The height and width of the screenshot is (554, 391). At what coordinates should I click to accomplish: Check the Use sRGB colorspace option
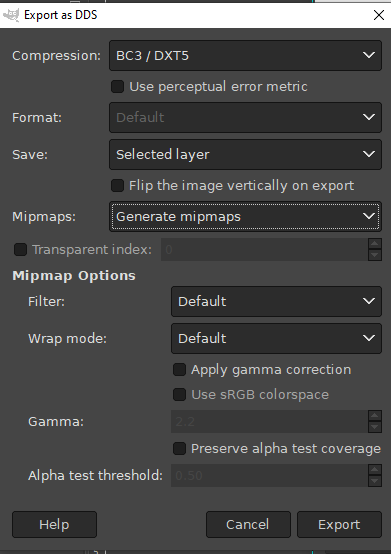point(179,394)
